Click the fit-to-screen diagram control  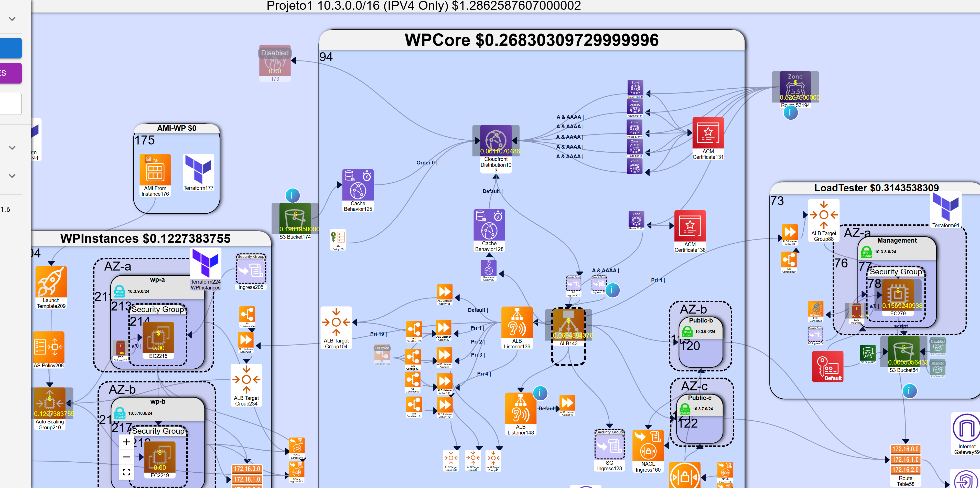[x=127, y=472]
